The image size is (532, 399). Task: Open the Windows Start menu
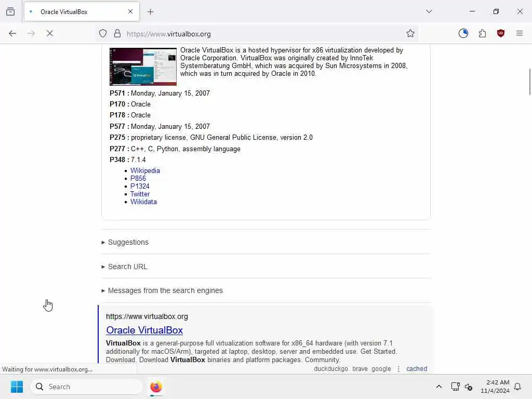[x=17, y=387]
